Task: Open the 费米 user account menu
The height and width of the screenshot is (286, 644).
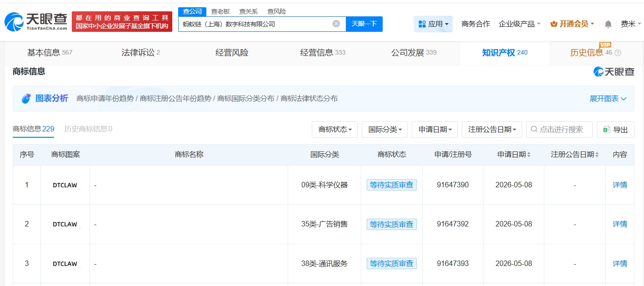Action: [631, 24]
